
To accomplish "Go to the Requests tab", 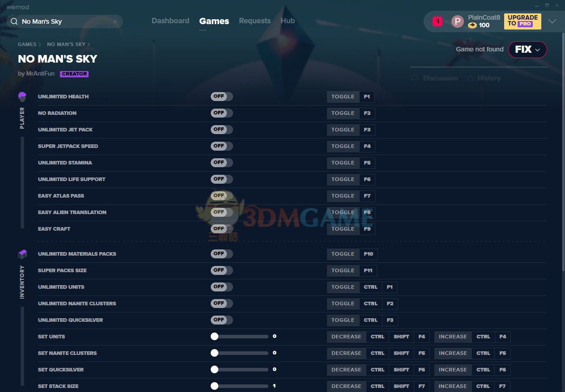I will click(x=255, y=21).
